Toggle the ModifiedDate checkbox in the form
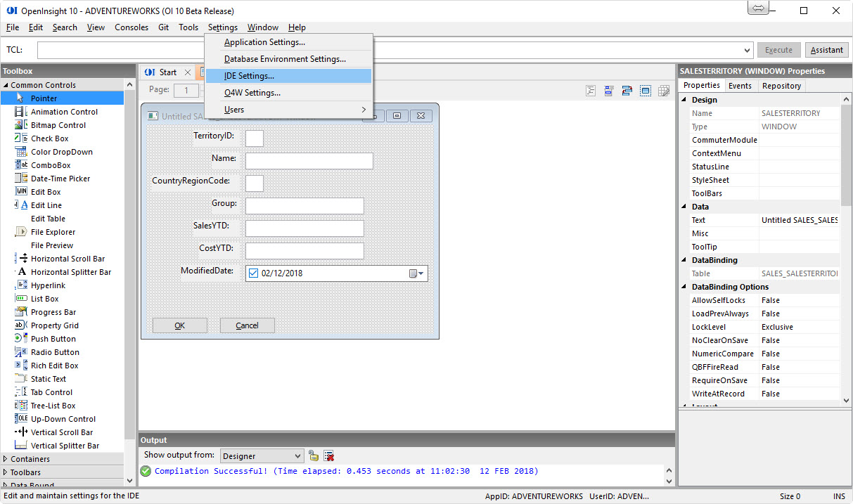 point(253,273)
